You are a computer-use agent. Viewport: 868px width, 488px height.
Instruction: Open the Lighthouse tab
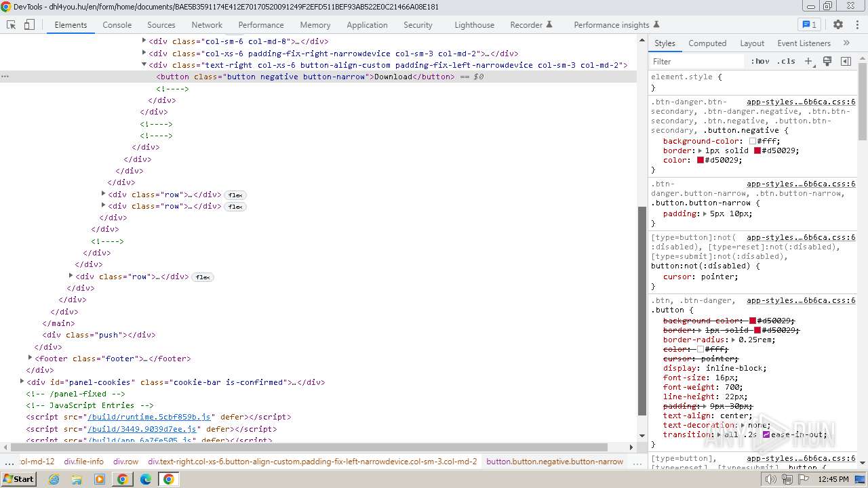(x=474, y=24)
